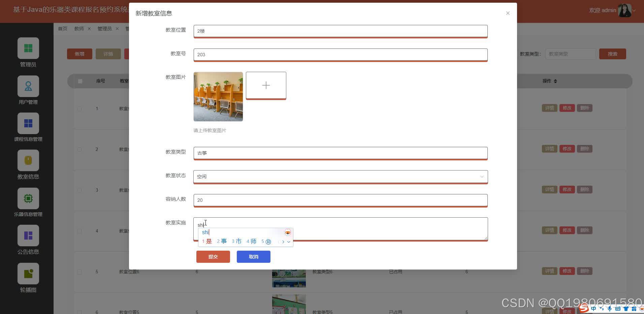This screenshot has height=314, width=644.
Task: Click 删除 for row 2
Action: pos(585,149)
